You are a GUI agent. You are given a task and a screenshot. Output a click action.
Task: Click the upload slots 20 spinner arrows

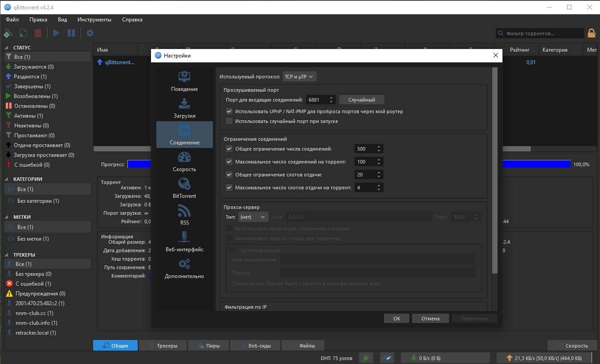(379, 175)
